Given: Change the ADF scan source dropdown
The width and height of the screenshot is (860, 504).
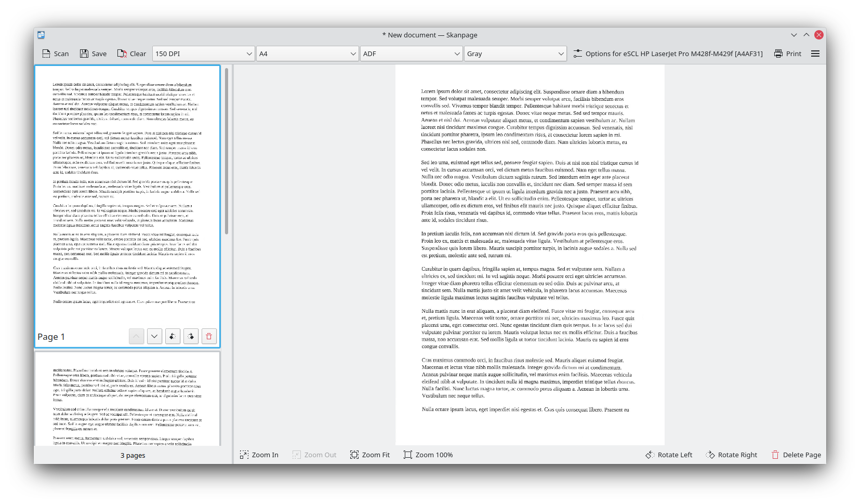Looking at the screenshot, I should (x=411, y=54).
